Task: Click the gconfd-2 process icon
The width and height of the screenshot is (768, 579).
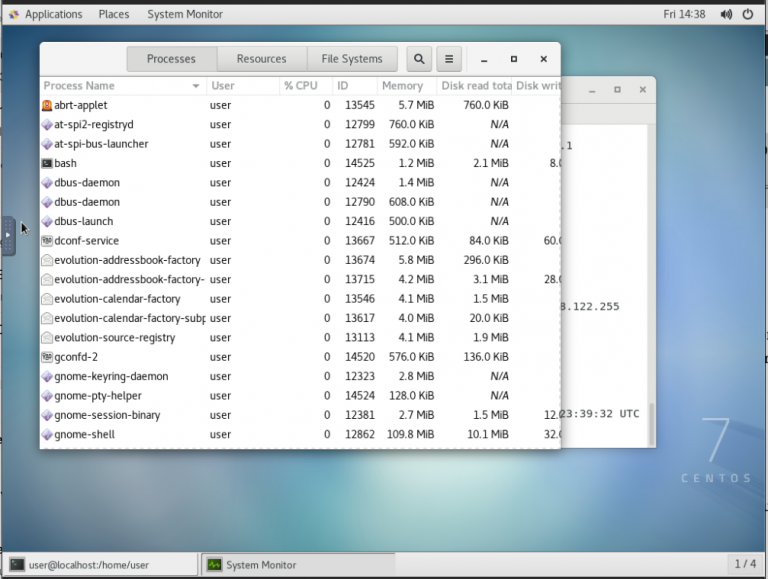Action: coord(47,357)
